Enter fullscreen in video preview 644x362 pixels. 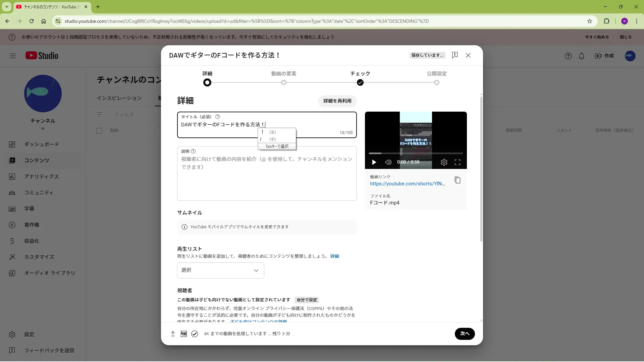point(457,162)
